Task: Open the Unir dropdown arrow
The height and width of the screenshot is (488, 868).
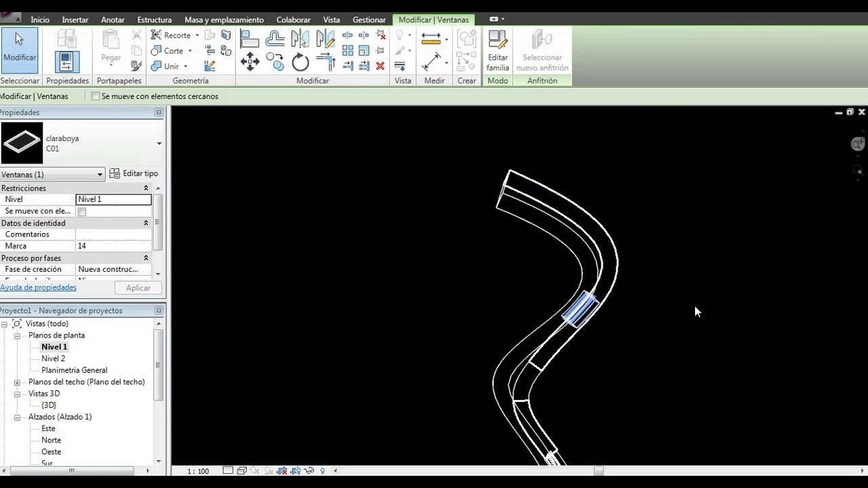Action: pyautogui.click(x=185, y=66)
